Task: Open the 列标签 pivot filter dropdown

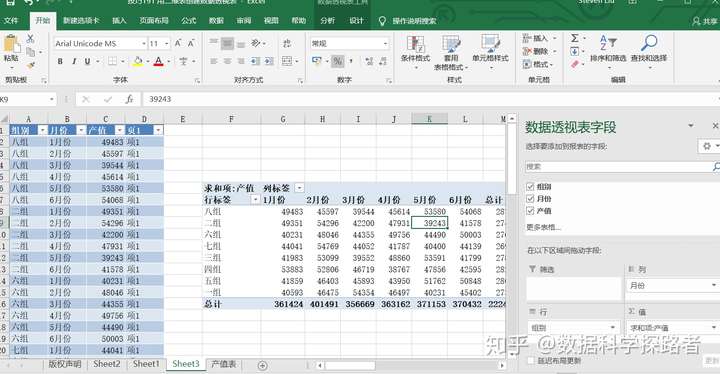Action: pos(299,188)
